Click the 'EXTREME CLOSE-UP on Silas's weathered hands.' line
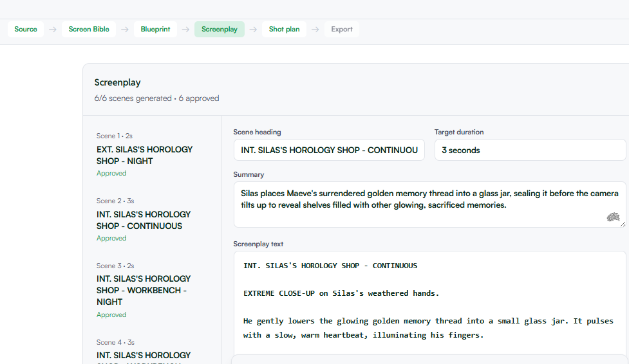Viewport: 629px width, 364px height. 341,293
